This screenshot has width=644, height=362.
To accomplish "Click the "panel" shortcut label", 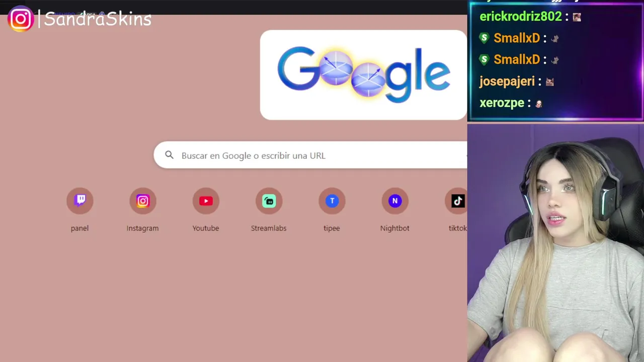I will point(79,228).
